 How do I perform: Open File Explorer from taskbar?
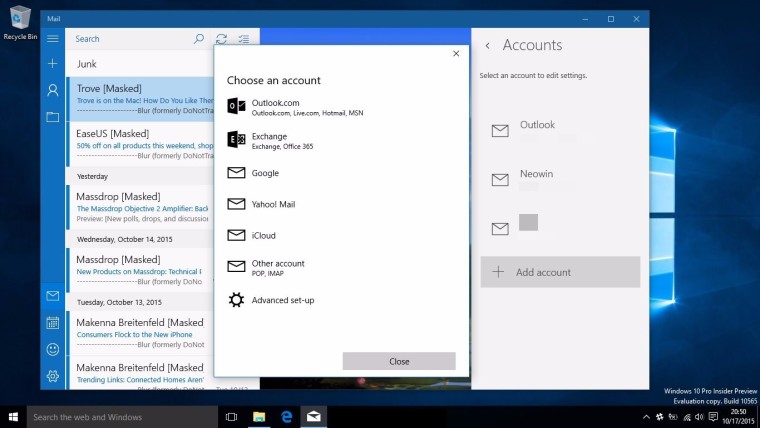tap(259, 417)
